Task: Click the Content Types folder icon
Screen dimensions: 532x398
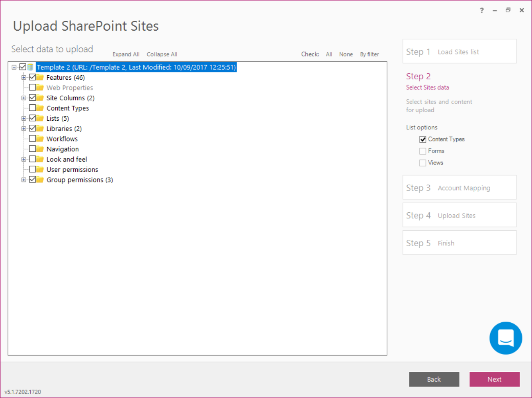Action: (x=40, y=108)
